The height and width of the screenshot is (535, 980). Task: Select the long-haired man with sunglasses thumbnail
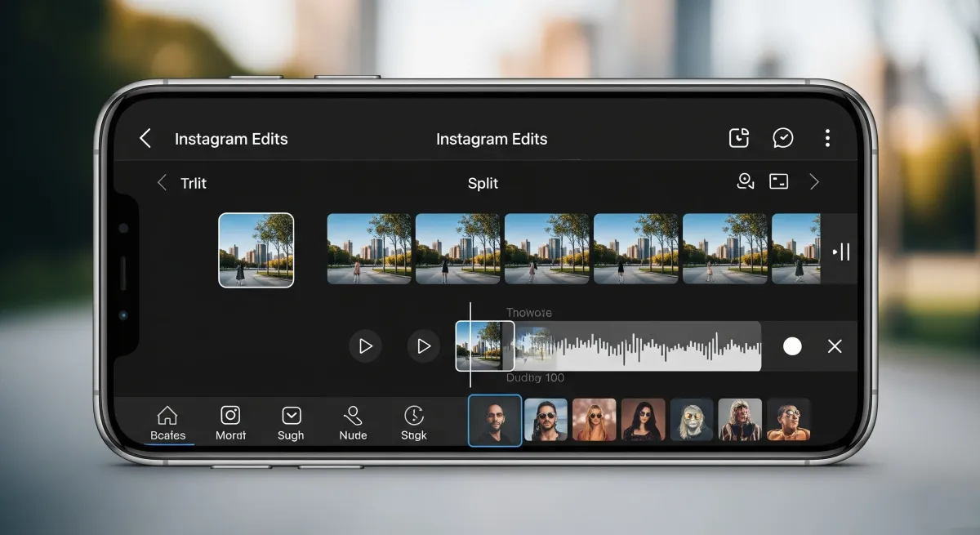coord(546,420)
